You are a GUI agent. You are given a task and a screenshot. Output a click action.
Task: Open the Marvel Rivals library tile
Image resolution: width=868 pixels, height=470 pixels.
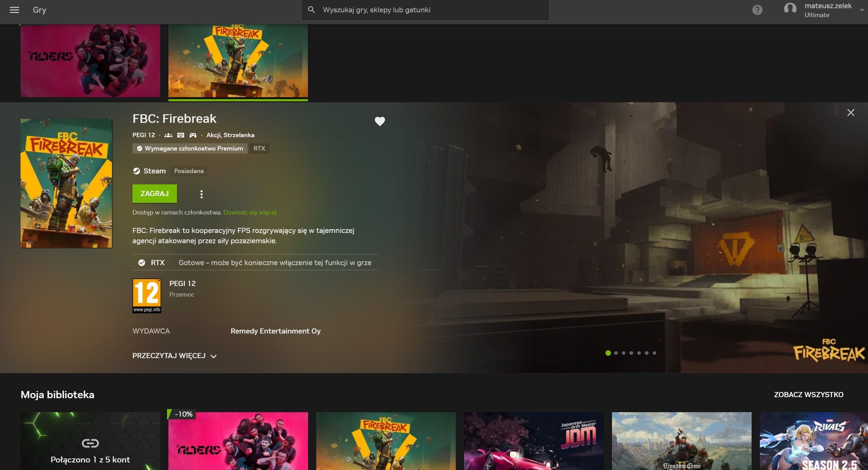(813, 441)
